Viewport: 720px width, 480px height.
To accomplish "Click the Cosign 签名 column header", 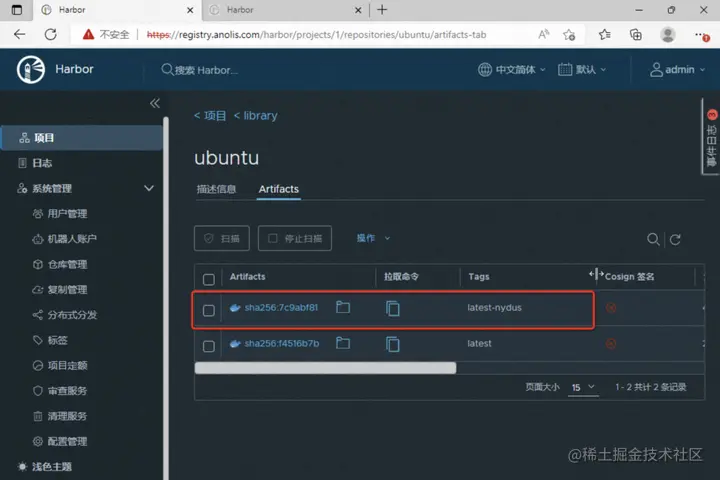I will click(x=630, y=277).
